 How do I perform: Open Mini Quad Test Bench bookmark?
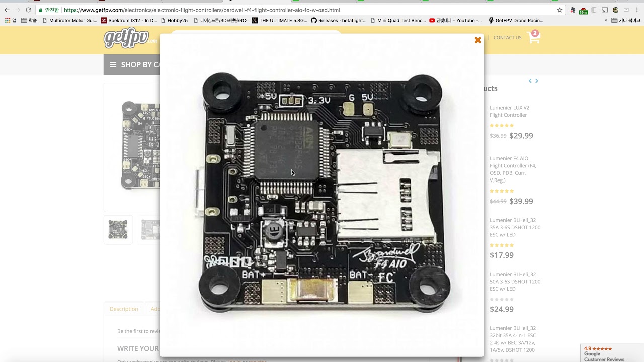pyautogui.click(x=398, y=21)
